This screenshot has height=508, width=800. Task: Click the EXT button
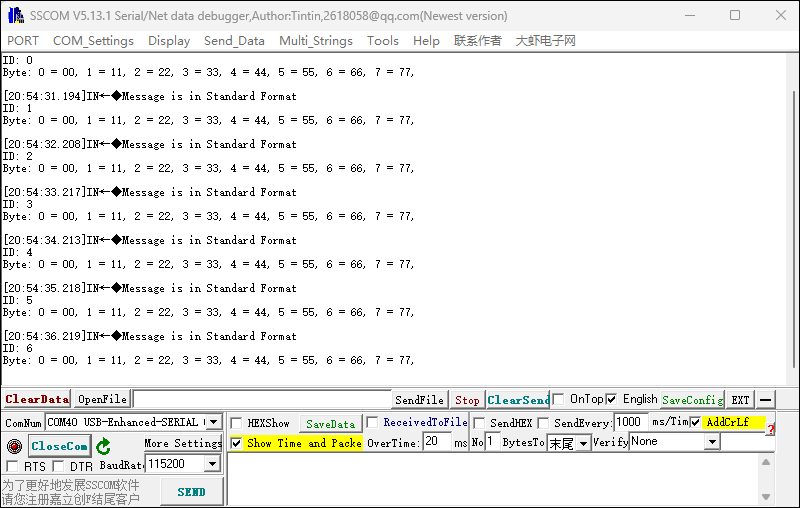pos(740,400)
